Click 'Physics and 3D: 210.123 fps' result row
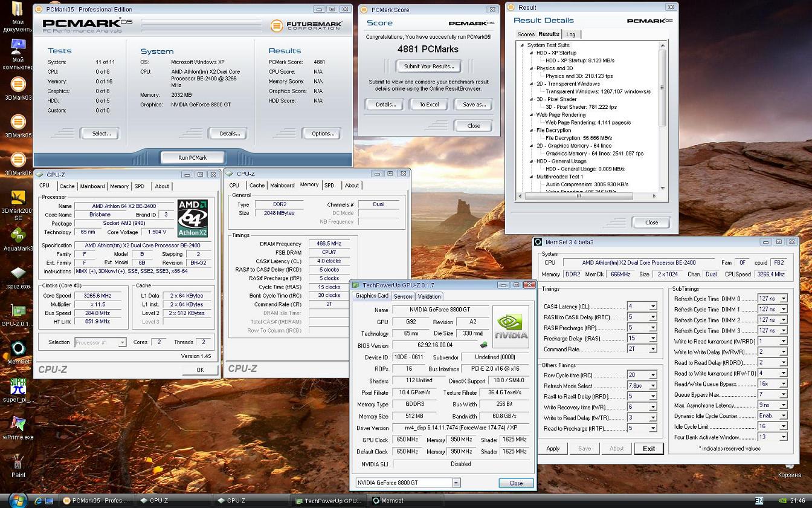 579,76
